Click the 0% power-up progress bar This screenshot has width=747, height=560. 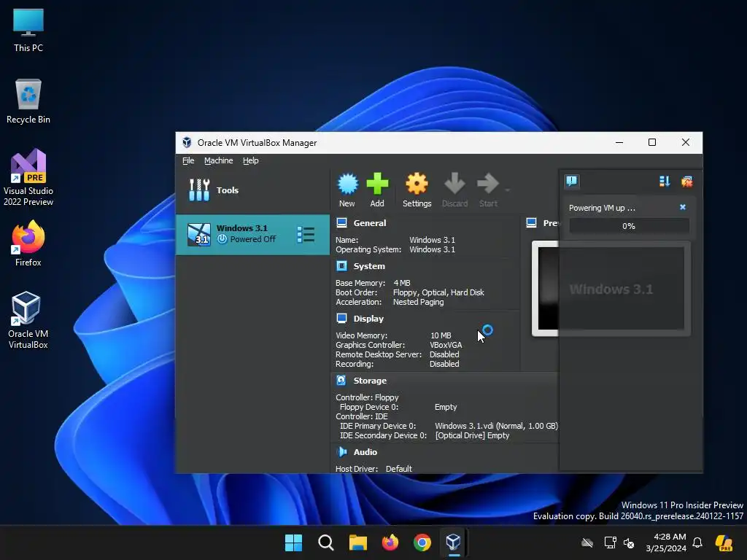point(629,226)
